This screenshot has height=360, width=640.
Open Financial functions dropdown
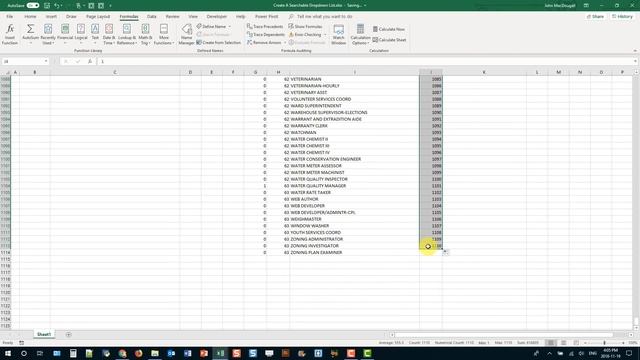[x=65, y=34]
